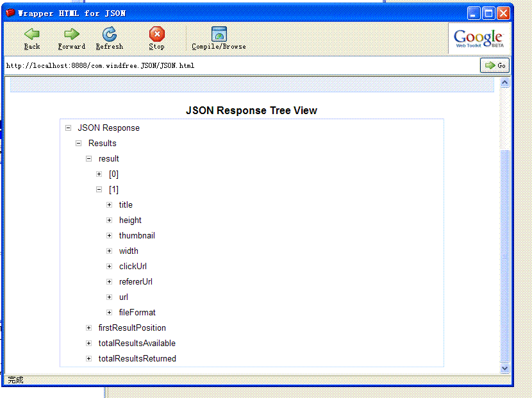
Task: Select the width tree label
Action: (129, 251)
